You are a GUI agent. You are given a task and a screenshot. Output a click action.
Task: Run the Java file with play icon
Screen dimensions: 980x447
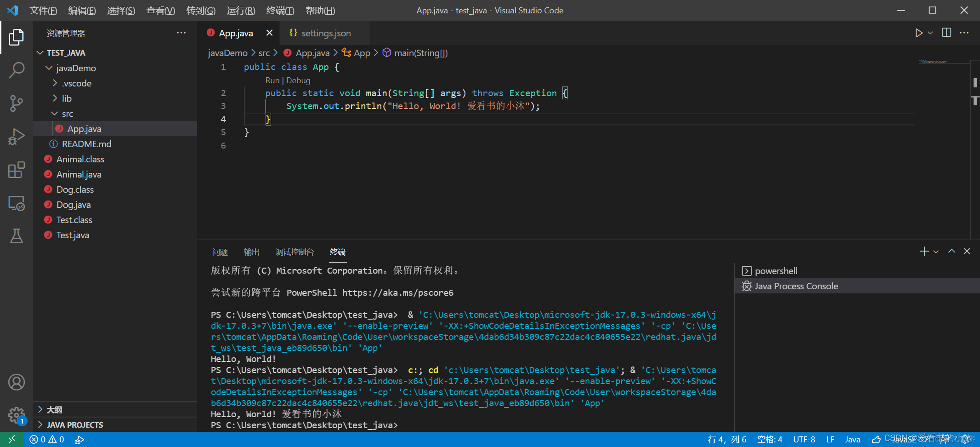pos(918,33)
